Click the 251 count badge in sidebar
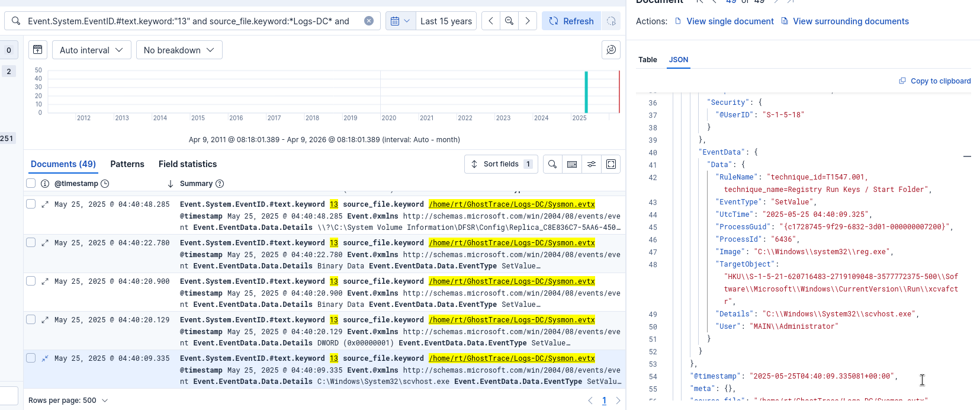980x410 pixels. (7, 139)
